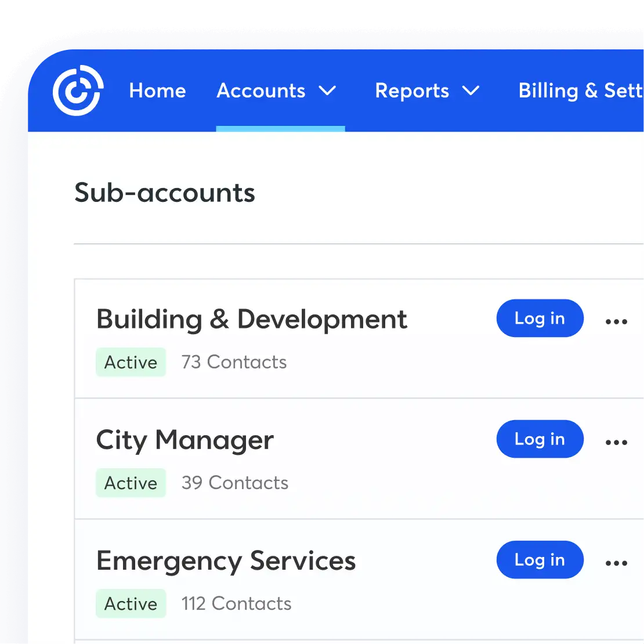Click the Active badge on Emergency Services
Viewport: 644px width, 644px height.
pos(131,603)
